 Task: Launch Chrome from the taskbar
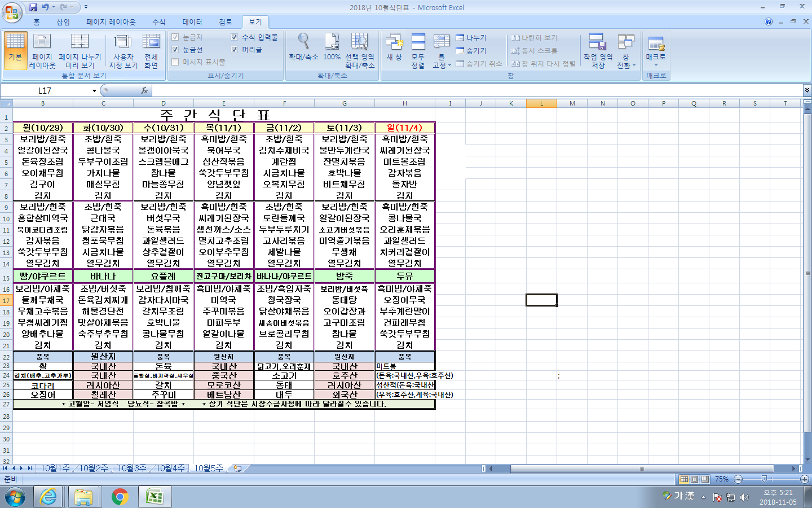120,497
